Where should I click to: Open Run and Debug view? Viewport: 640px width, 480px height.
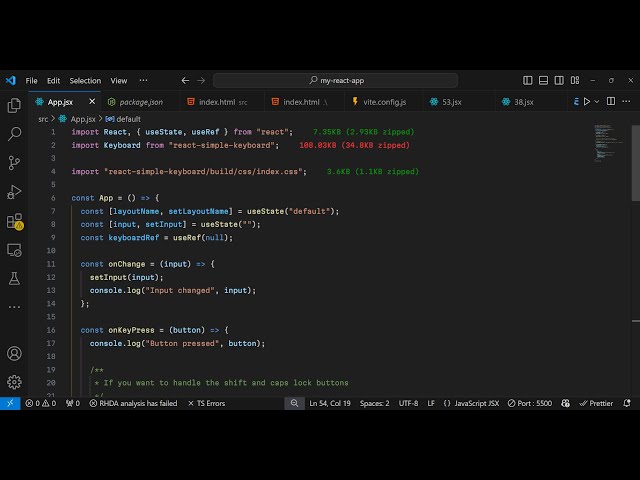pos(14,191)
